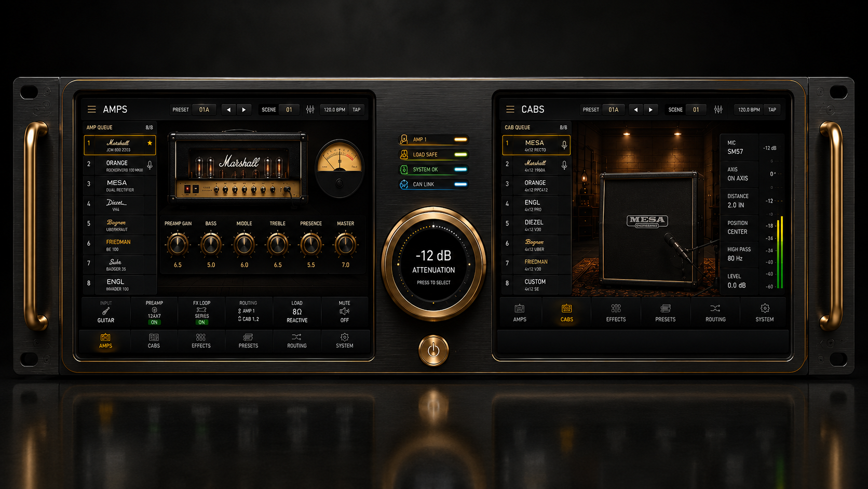Click the mixer sliders icon in AMPS header
This screenshot has width=868, height=489.
(310, 110)
